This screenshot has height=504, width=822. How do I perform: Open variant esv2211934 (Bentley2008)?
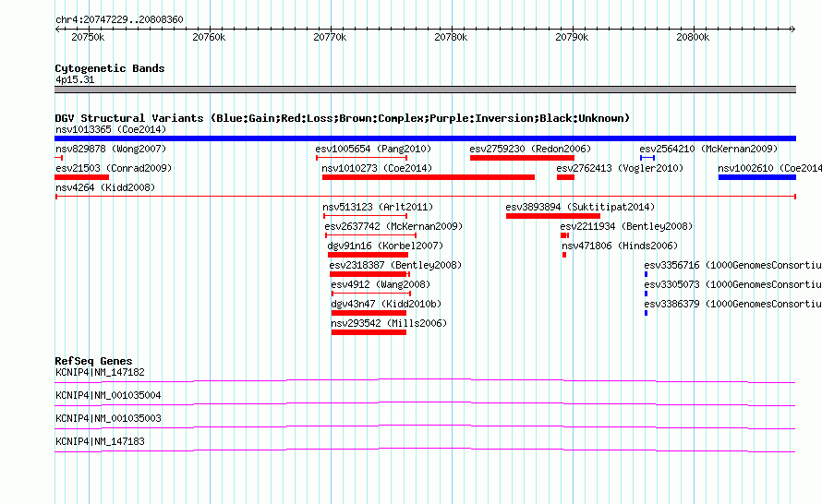click(x=626, y=226)
